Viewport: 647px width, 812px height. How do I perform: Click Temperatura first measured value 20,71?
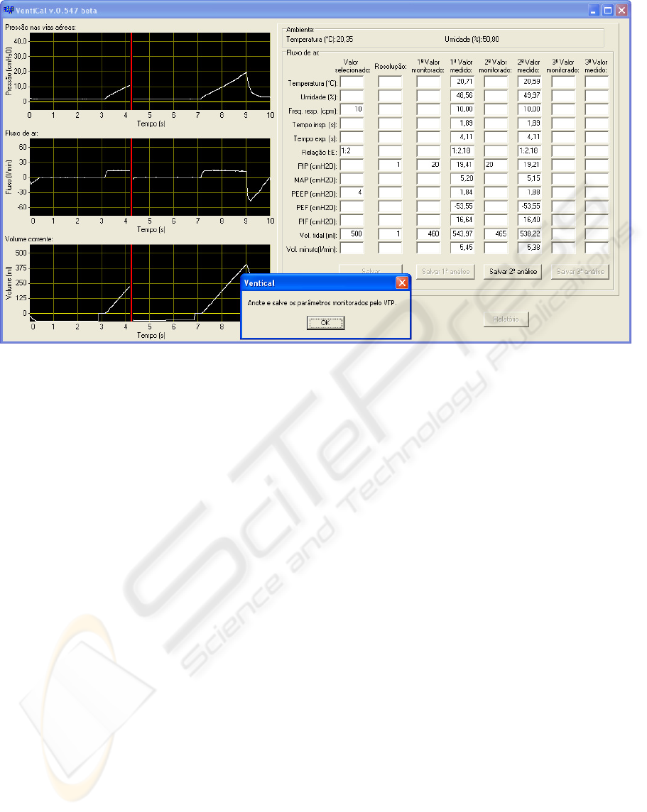tap(462, 82)
